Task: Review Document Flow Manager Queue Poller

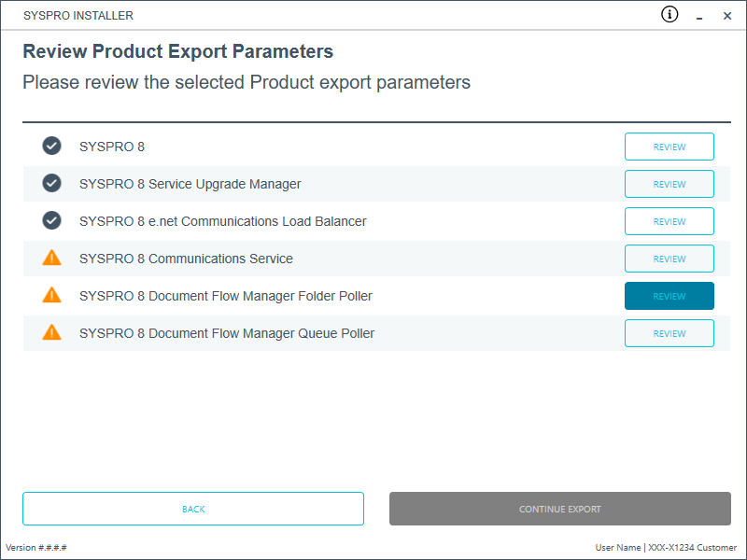Action: (x=669, y=333)
